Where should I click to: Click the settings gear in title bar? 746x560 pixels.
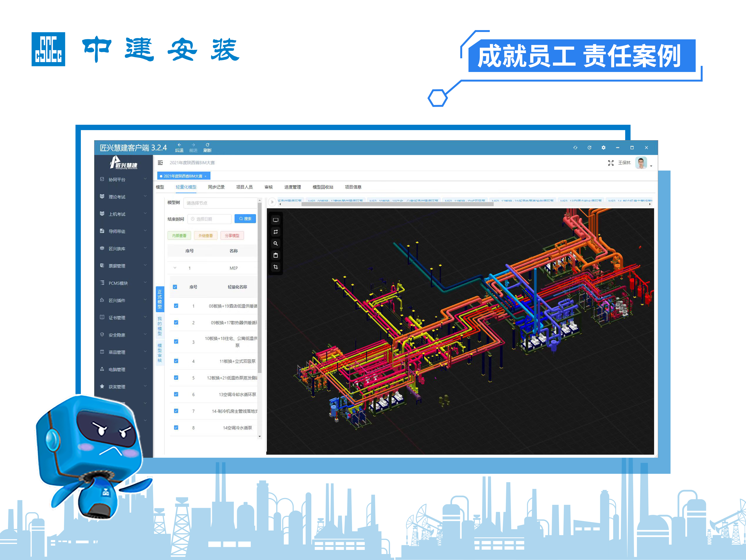[x=603, y=148]
